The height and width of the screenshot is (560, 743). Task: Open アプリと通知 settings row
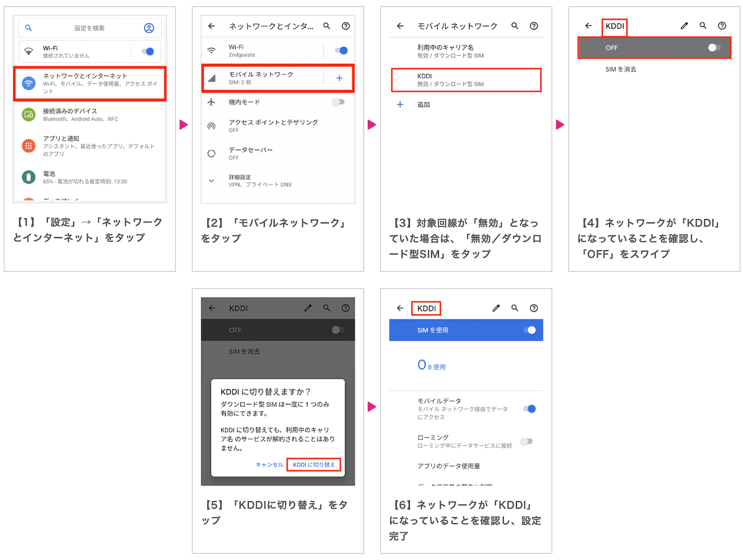pyautogui.click(x=90, y=146)
